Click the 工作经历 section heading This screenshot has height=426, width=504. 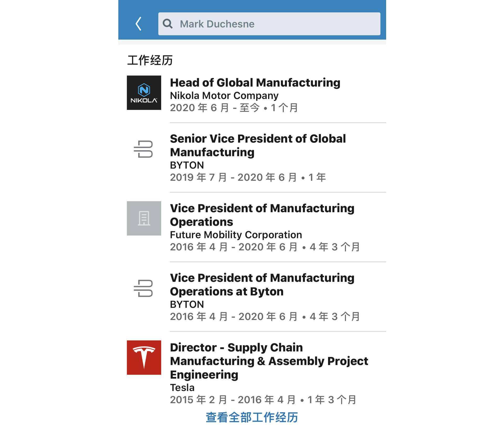[x=150, y=60]
